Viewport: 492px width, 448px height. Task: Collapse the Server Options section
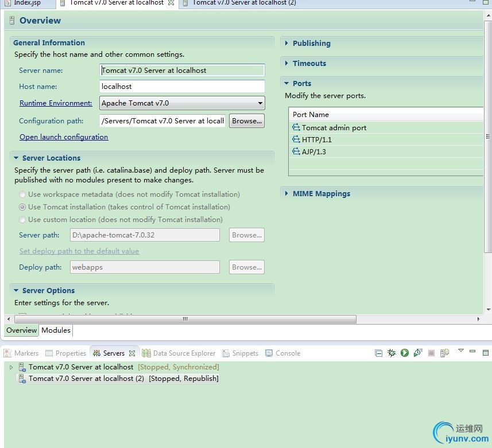(x=16, y=291)
